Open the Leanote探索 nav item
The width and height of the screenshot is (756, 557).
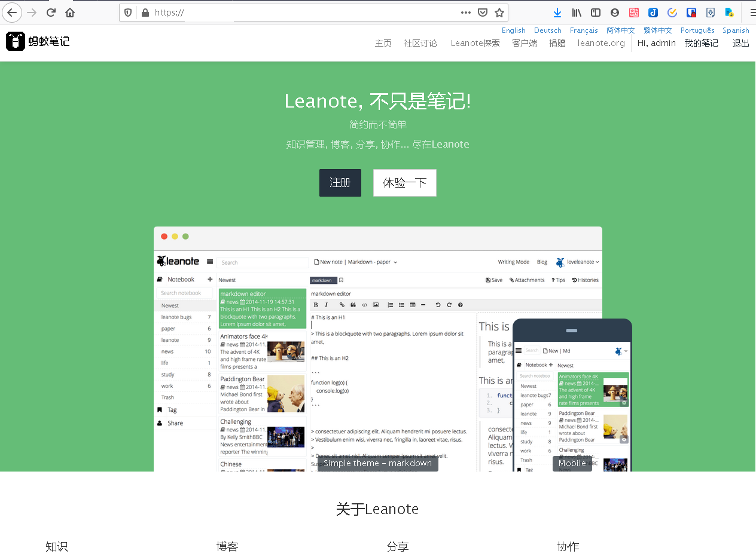(x=475, y=44)
